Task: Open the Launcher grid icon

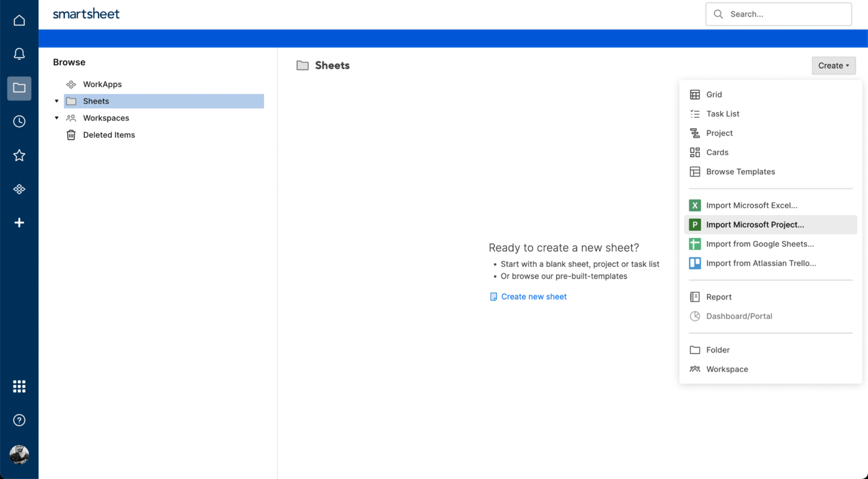Action: [19, 386]
